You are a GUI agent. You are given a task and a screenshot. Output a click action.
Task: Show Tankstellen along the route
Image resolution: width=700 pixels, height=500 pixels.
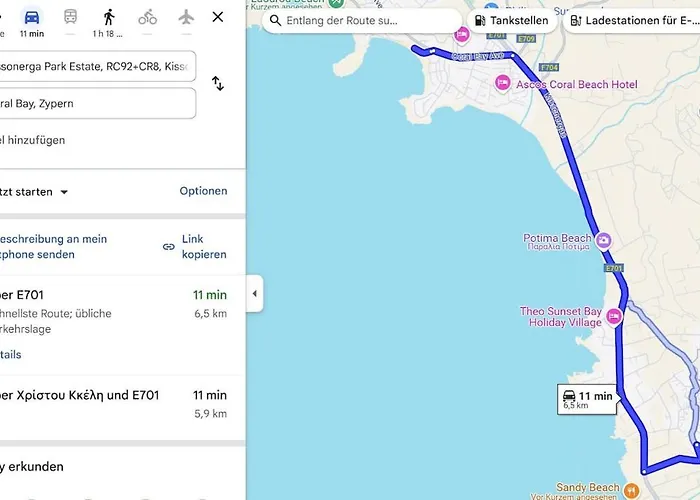pos(510,20)
